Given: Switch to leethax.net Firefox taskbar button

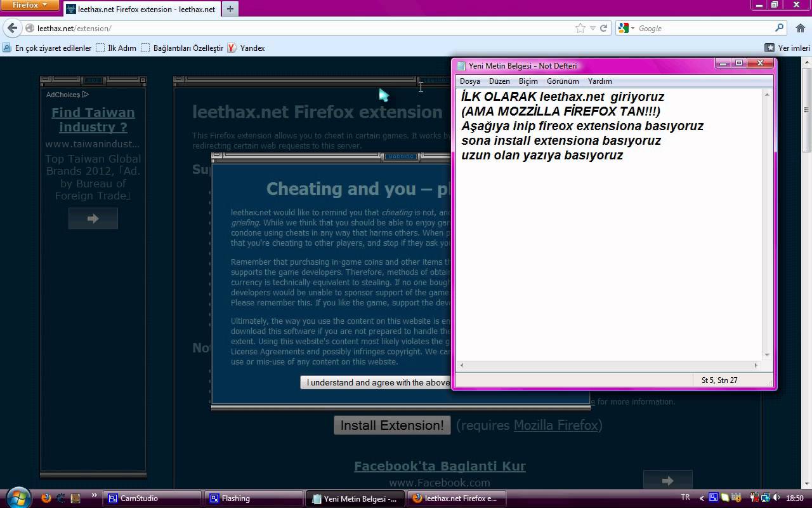Looking at the screenshot, I should 456,498.
